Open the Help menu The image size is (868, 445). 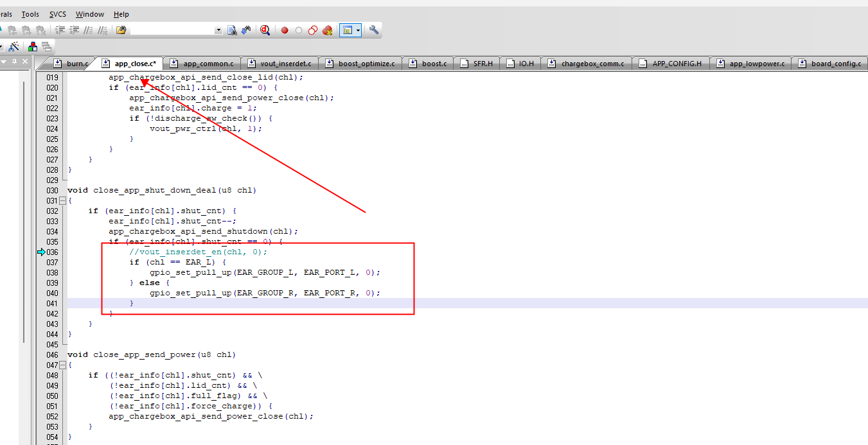[x=121, y=14]
